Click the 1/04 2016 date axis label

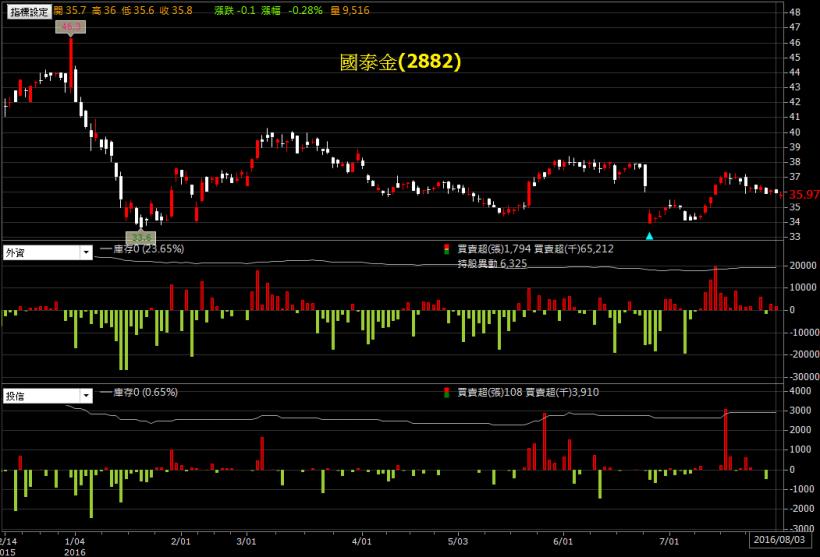[x=75, y=546]
